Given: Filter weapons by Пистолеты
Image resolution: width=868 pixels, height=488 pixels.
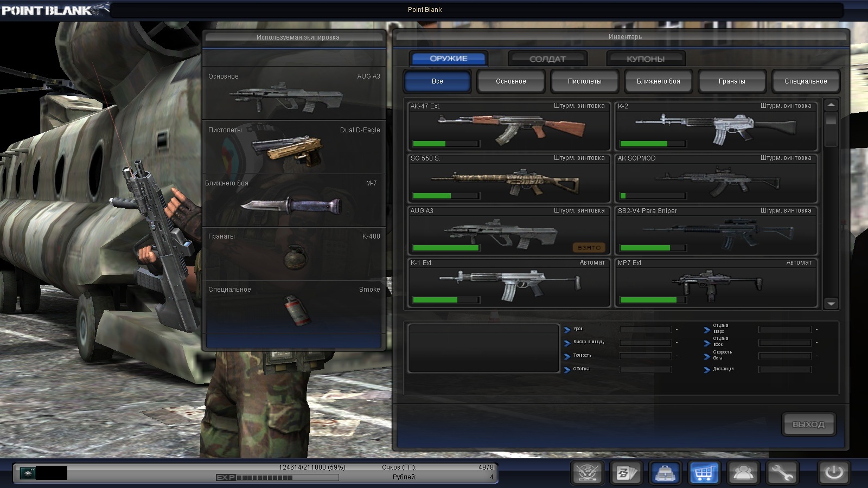Looking at the screenshot, I should [x=584, y=81].
